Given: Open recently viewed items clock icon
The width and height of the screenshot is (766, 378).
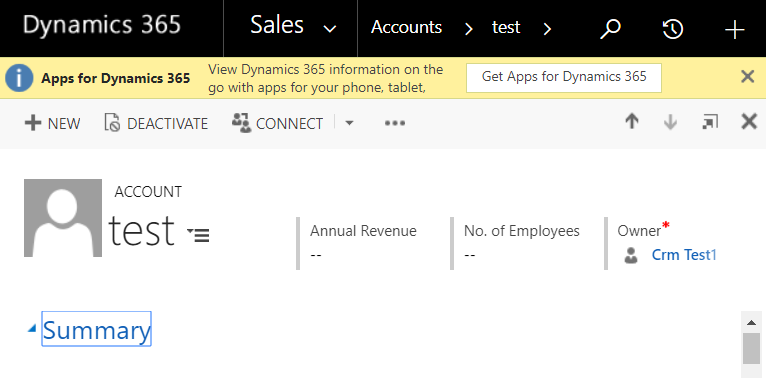Looking at the screenshot, I should (673, 29).
